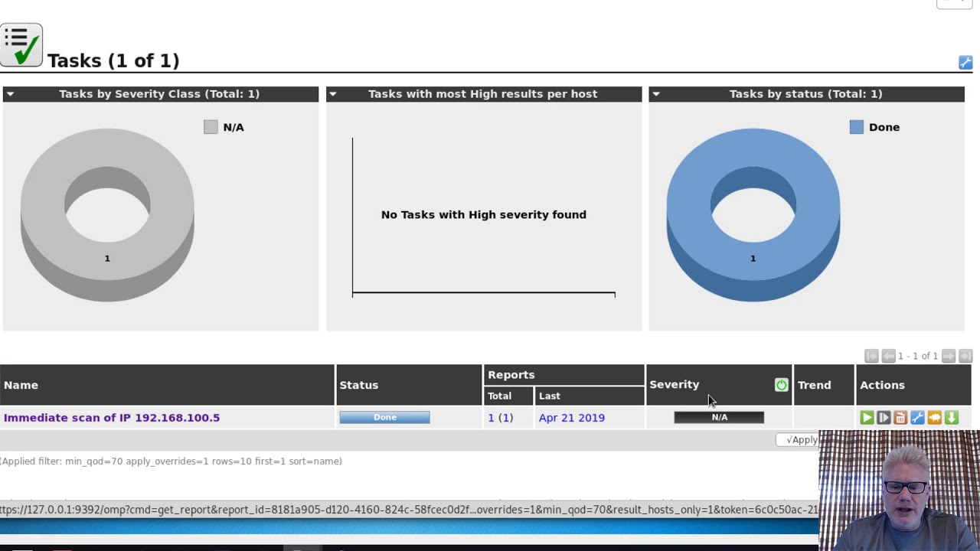Click the N/A legend grey swatch

pyautogui.click(x=211, y=127)
